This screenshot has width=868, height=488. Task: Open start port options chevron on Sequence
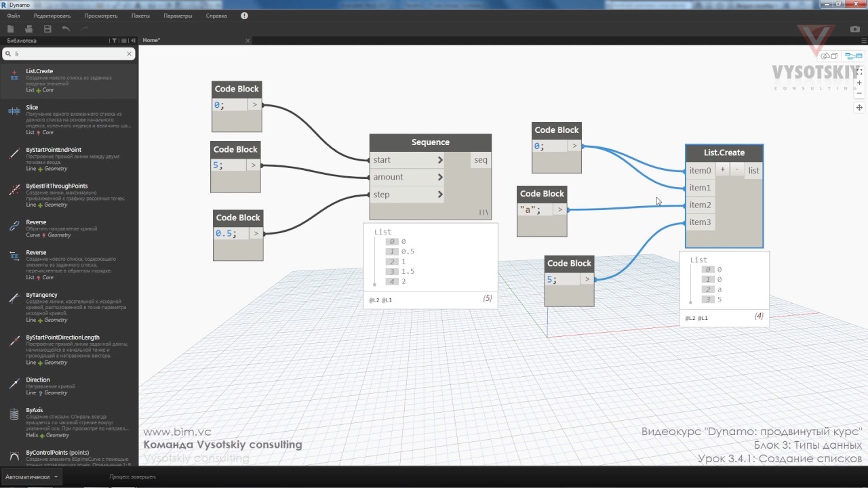440,160
